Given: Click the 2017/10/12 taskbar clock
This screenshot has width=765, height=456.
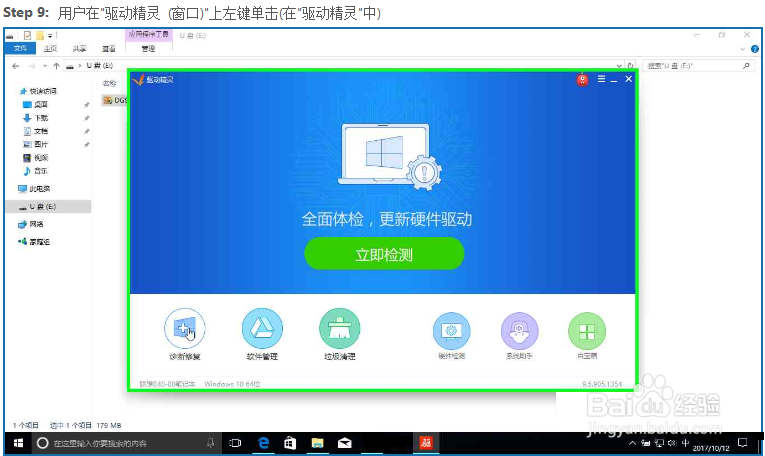Looking at the screenshot, I should click(711, 448).
